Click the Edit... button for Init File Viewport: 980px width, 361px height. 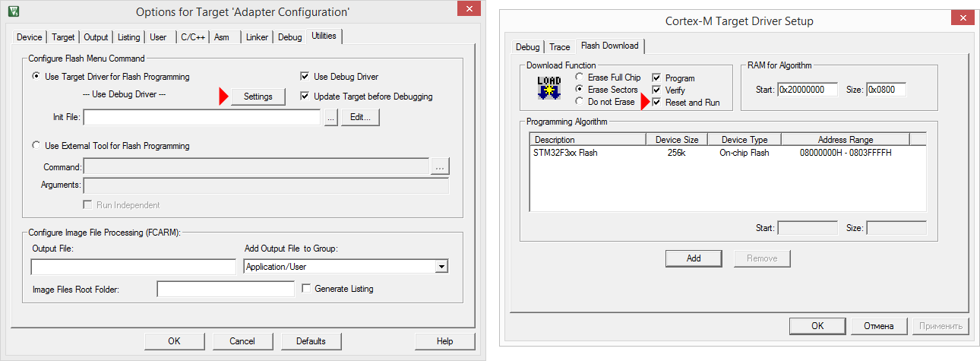(x=360, y=118)
